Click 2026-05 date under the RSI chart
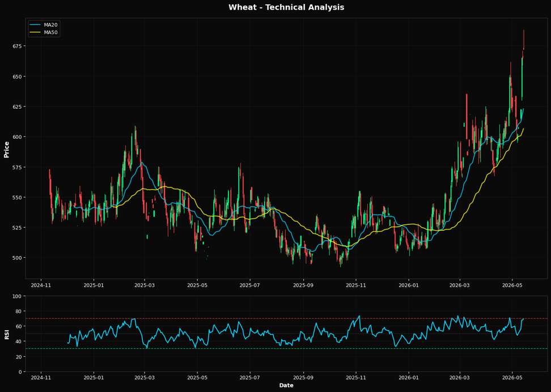The width and height of the screenshot is (551, 392). [512, 378]
